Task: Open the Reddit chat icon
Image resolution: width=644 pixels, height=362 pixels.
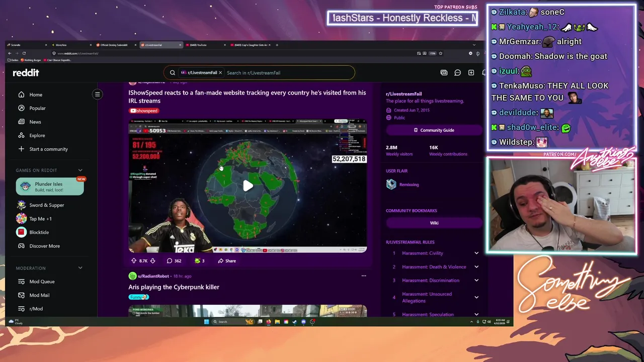Action: point(457,72)
